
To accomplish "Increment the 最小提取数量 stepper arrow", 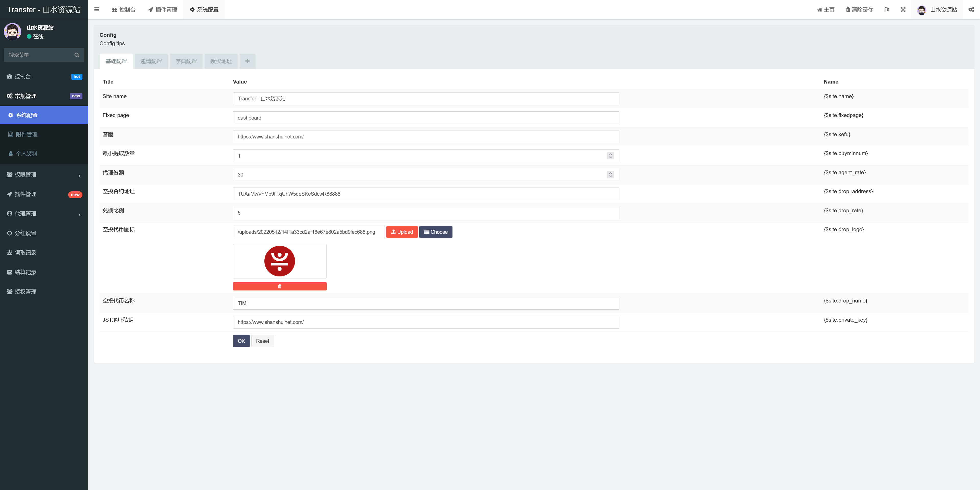I will [x=611, y=154].
